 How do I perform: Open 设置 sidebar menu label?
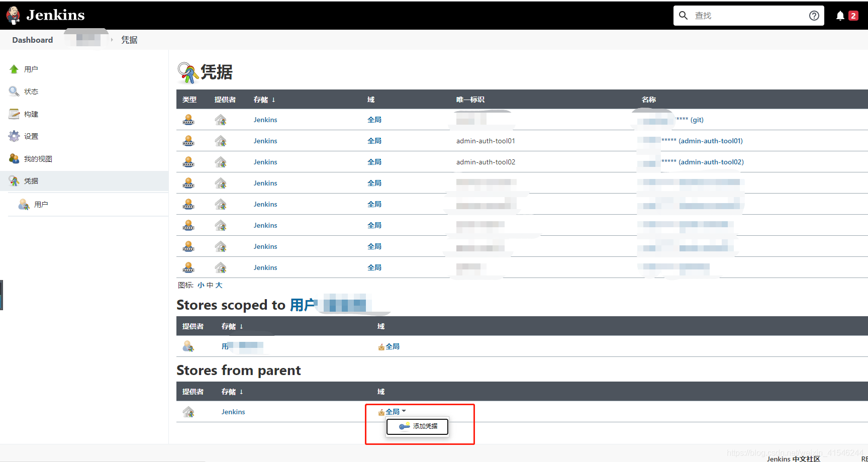(31, 136)
